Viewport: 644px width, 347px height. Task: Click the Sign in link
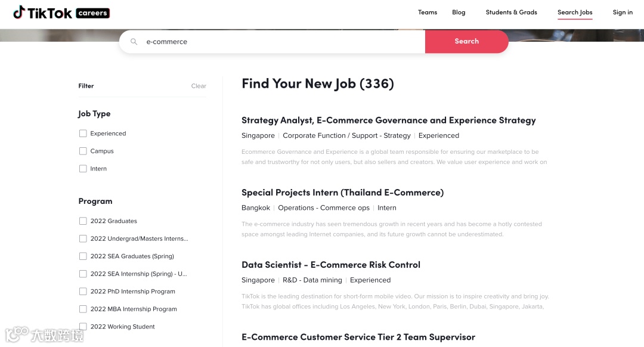[623, 13]
